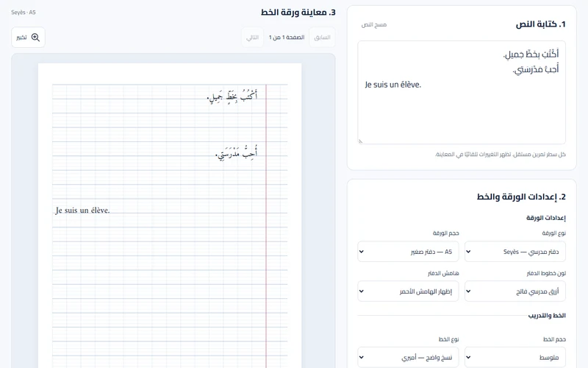Open the نوع الخط font type dropdown
Viewport: 588px width, 368px height.
408,357
